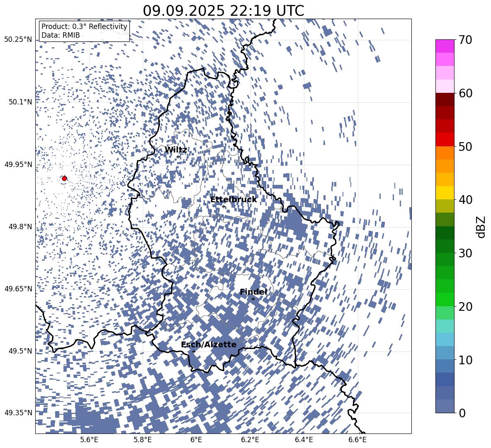Click the Product: 0.3° Reflectivity text
Screen dimensions: 491x448
point(84,27)
